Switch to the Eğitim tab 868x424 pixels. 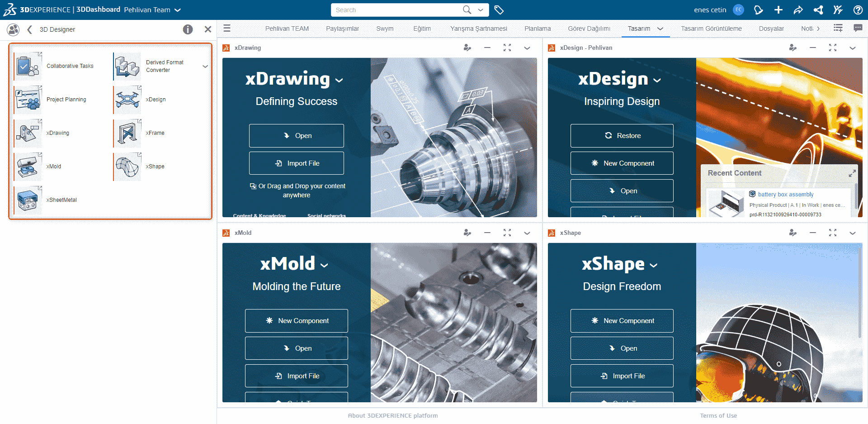tap(422, 29)
